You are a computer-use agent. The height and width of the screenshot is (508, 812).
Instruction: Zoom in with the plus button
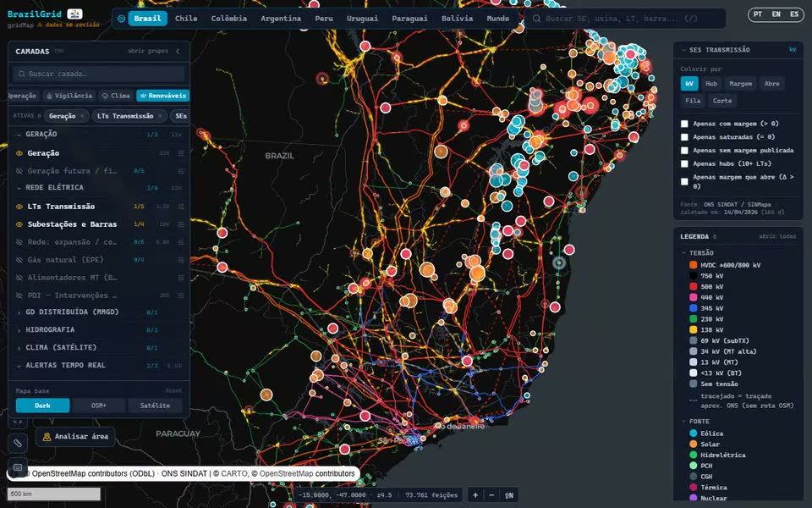coord(475,495)
